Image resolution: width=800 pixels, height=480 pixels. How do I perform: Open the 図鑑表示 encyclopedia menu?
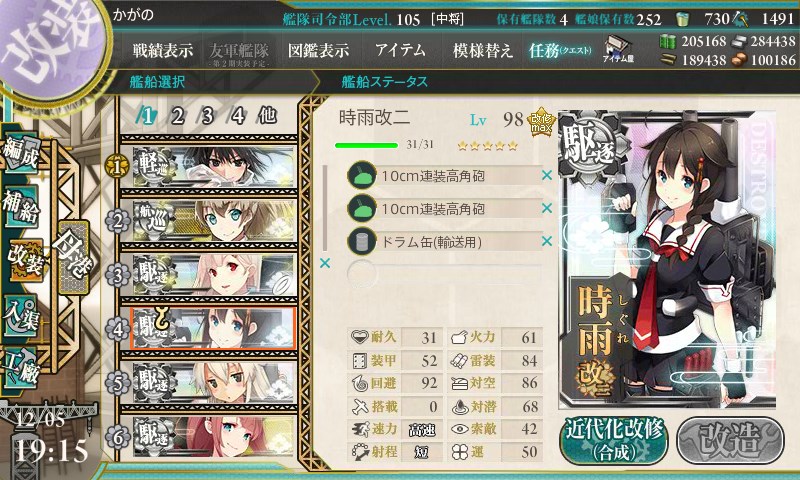click(x=318, y=50)
